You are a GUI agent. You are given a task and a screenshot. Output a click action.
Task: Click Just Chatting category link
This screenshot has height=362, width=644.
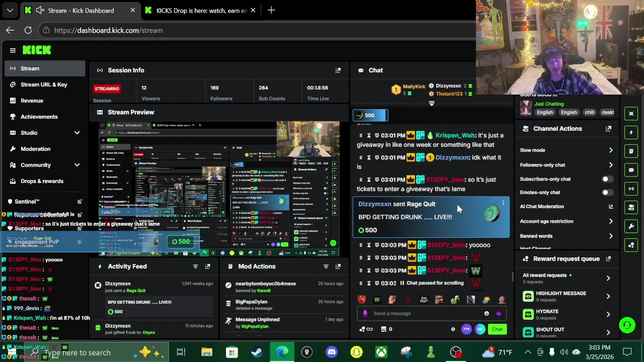coord(549,104)
